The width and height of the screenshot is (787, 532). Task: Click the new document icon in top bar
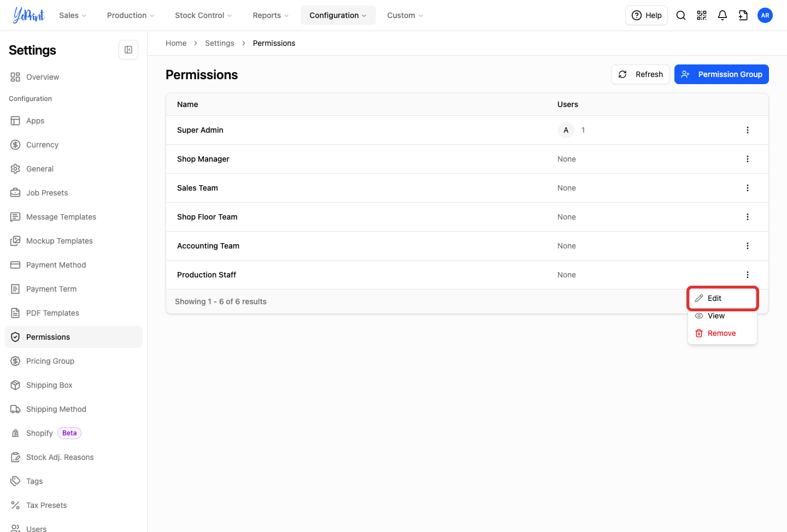tap(743, 15)
